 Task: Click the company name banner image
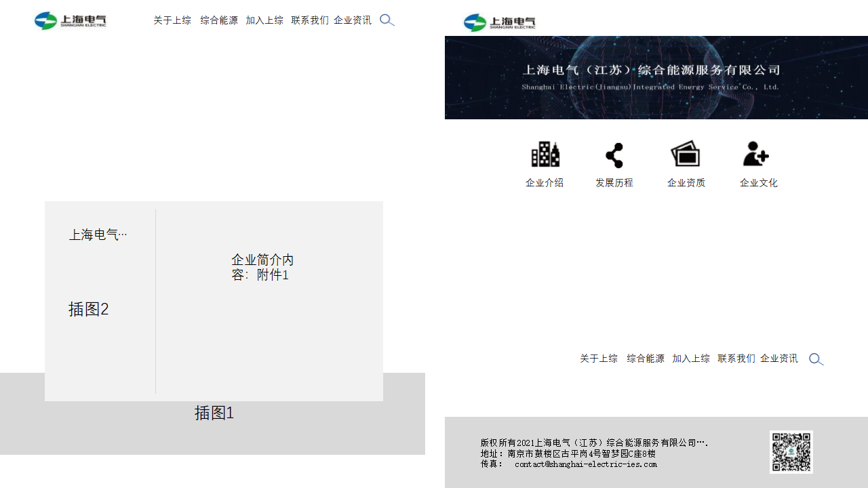pyautogui.click(x=656, y=77)
